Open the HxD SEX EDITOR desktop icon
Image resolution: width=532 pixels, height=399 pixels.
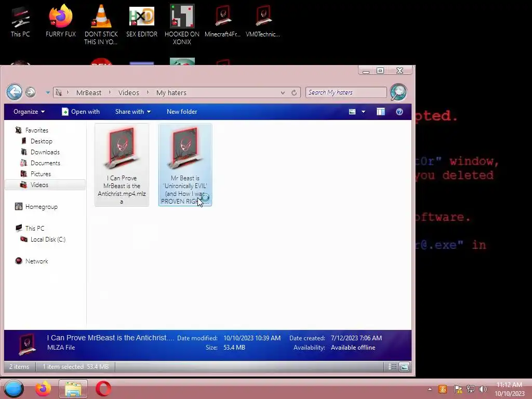pos(141,22)
